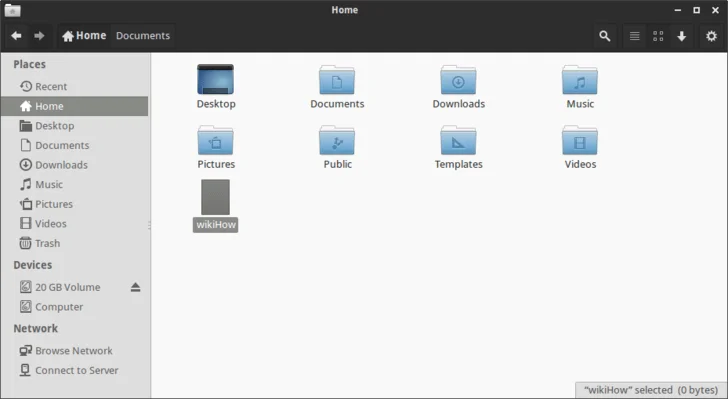Click the wikiHow file name label
Image resolution: width=728 pixels, height=399 pixels.
(215, 224)
